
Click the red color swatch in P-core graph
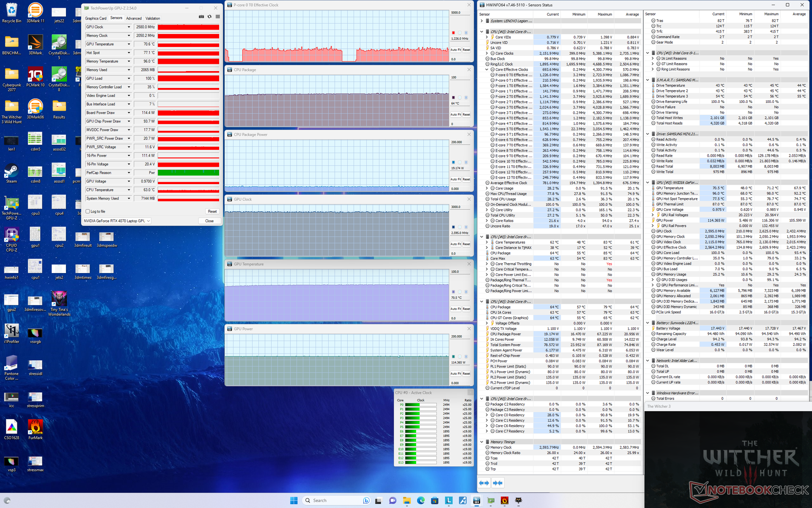point(453,33)
